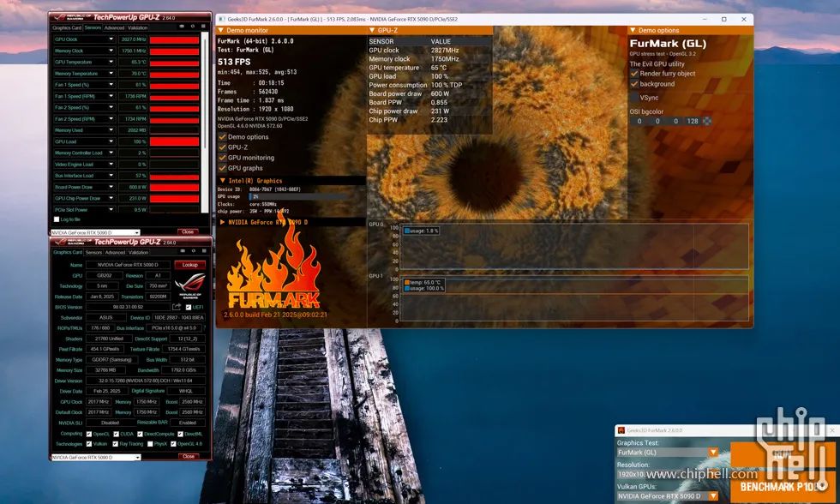This screenshot has width=840, height=504.
Task: Select Validation tab in upper GPU-Z window
Action: coord(138,27)
